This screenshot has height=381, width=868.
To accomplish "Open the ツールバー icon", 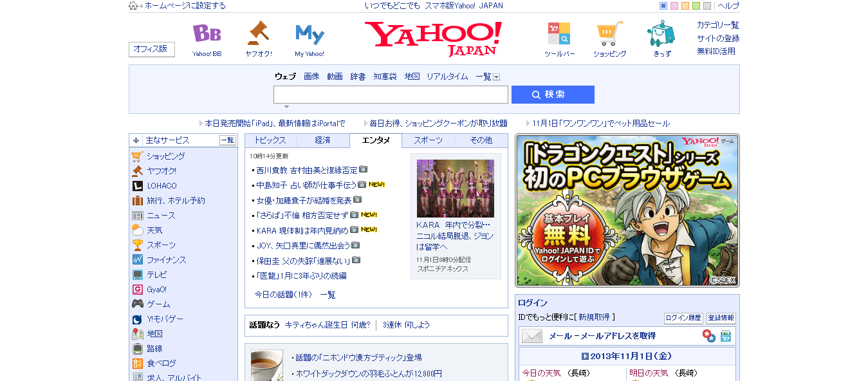I will pos(559,33).
